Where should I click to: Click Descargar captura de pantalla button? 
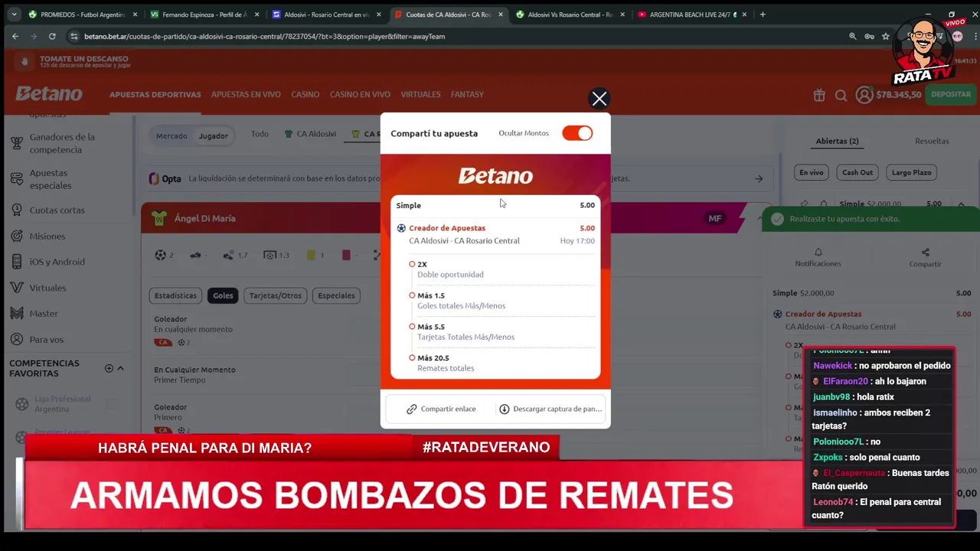coord(550,409)
